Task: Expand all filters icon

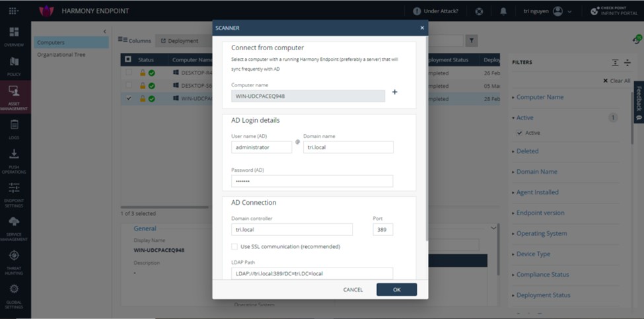Action: pos(615,62)
